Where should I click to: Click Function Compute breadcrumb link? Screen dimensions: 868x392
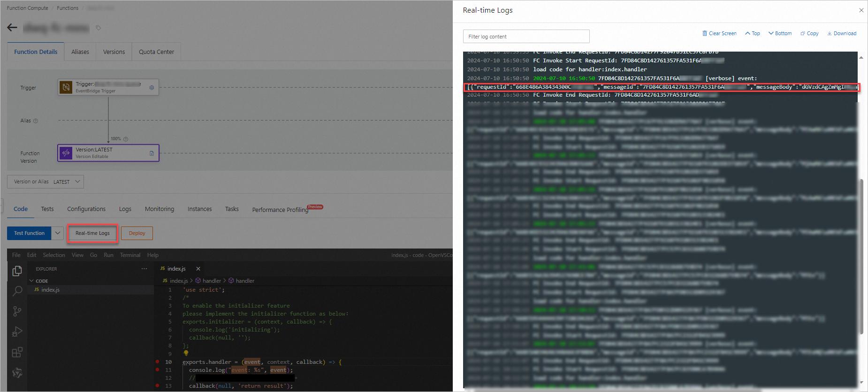pos(27,8)
